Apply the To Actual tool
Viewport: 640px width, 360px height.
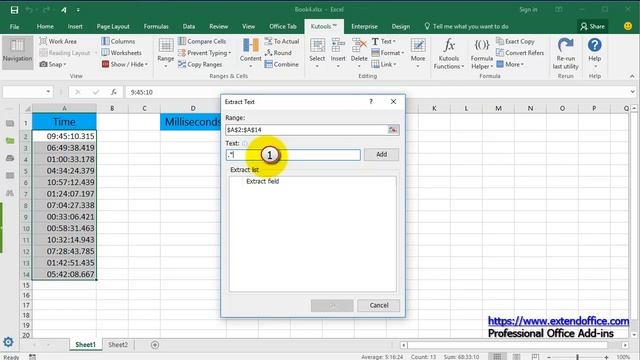[282, 41]
